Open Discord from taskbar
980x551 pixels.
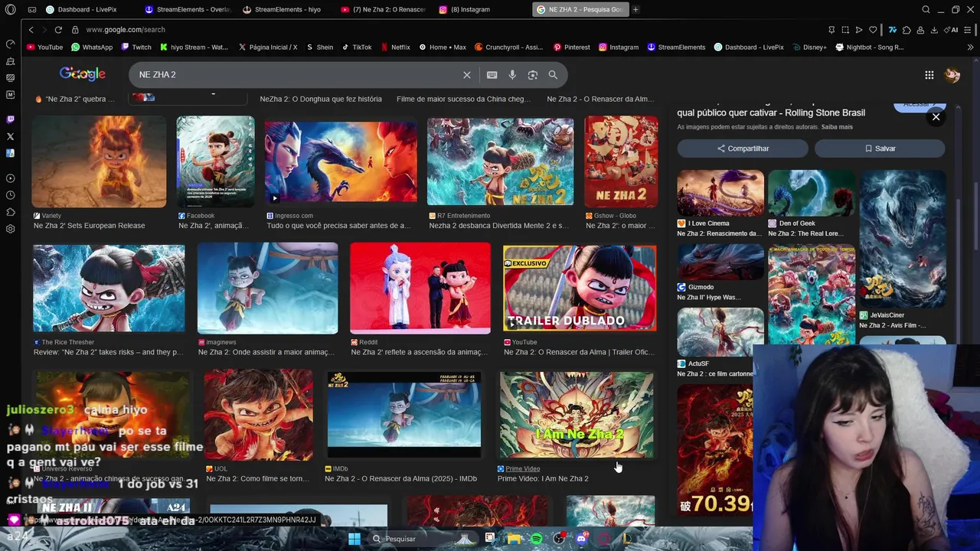coord(581,539)
